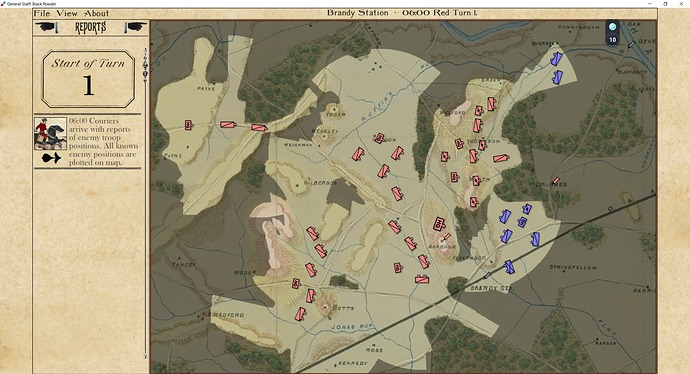Viewport: 690px width, 374px height.
Task: Click the teal circle indicator on map
Action: tap(612, 27)
